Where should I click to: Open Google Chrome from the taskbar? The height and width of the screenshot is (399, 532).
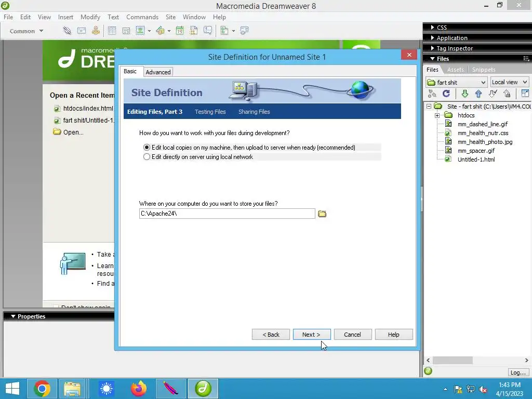[42, 389]
